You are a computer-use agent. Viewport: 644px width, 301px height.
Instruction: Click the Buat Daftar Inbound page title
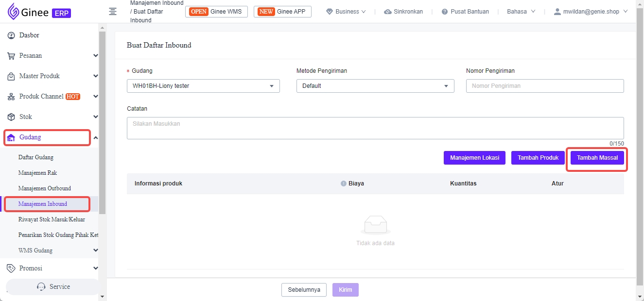click(159, 45)
